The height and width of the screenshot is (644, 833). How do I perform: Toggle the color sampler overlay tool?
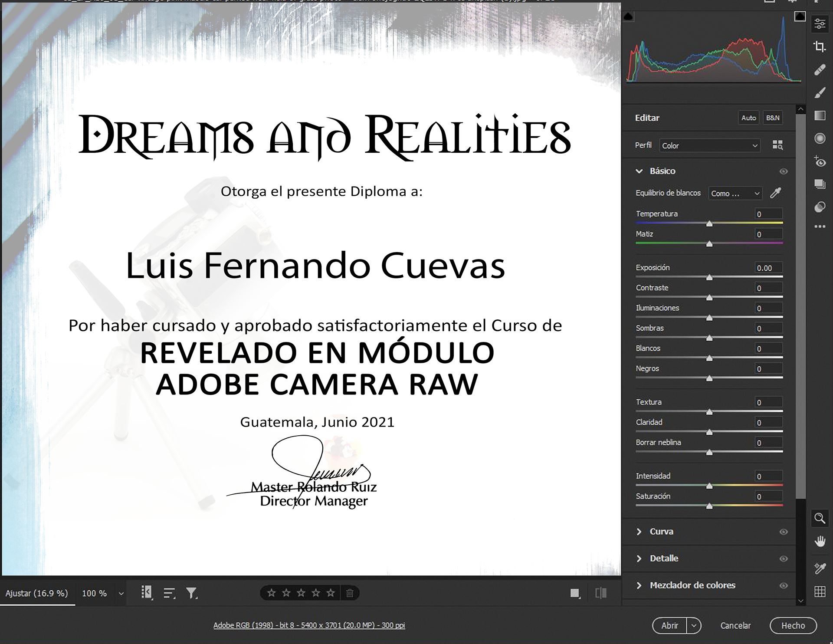click(820, 568)
